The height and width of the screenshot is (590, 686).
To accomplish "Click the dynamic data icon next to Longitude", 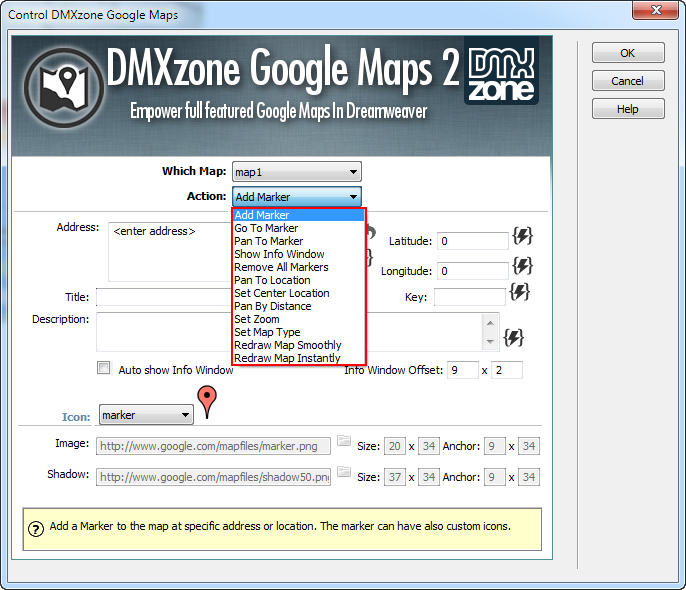I will coord(522,266).
